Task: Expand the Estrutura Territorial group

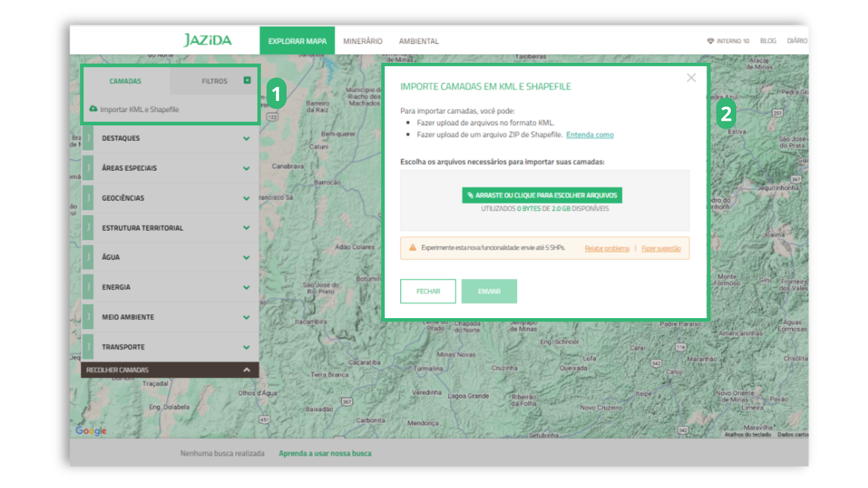Action: (x=170, y=228)
